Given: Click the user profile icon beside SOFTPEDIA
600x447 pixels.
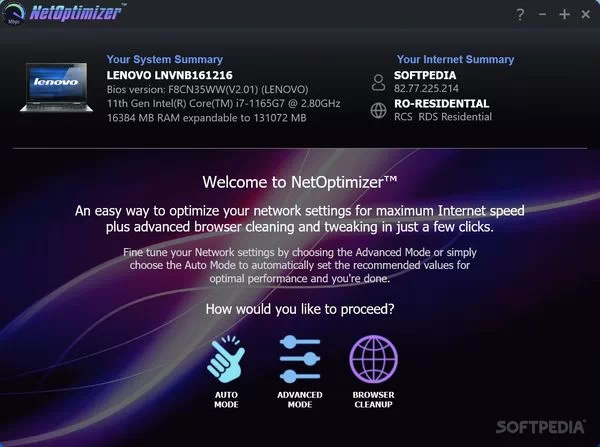Looking at the screenshot, I should click(378, 82).
